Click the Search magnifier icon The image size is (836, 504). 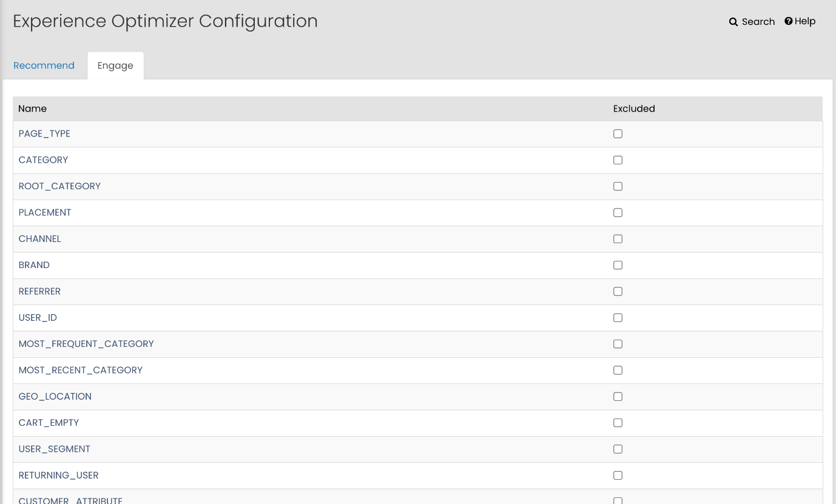733,22
